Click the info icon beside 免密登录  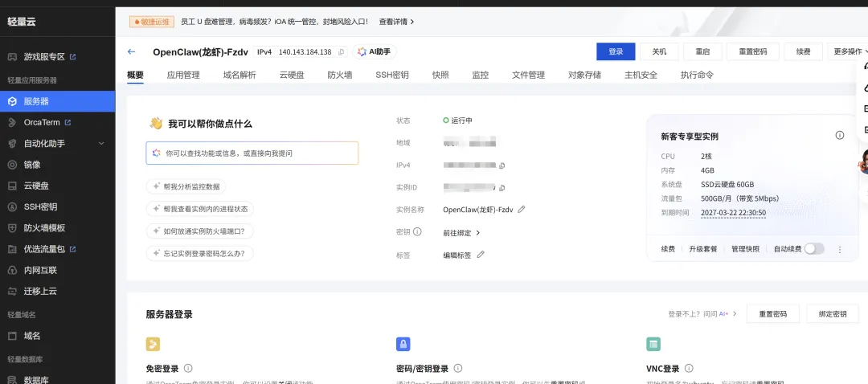tap(188, 368)
